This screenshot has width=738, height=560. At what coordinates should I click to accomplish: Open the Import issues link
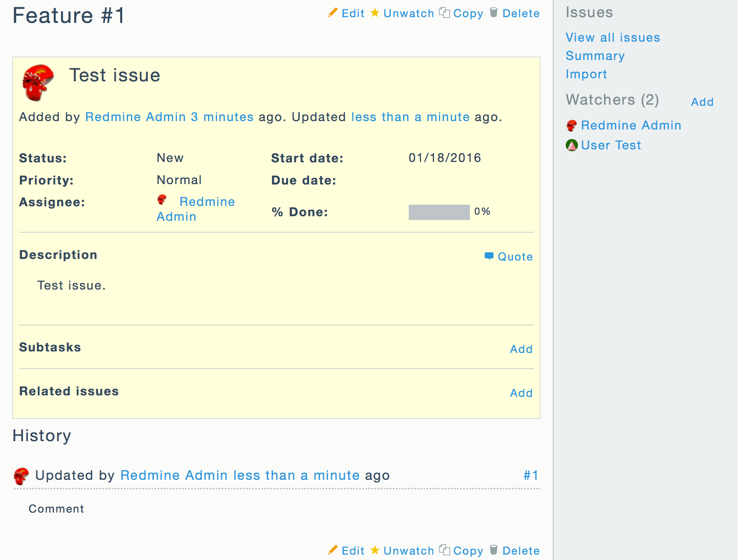click(586, 74)
